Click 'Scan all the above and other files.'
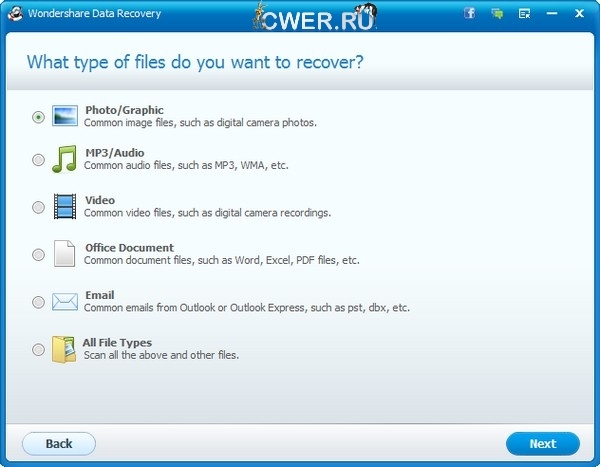Screen dimensions: 600x467 coord(161,355)
